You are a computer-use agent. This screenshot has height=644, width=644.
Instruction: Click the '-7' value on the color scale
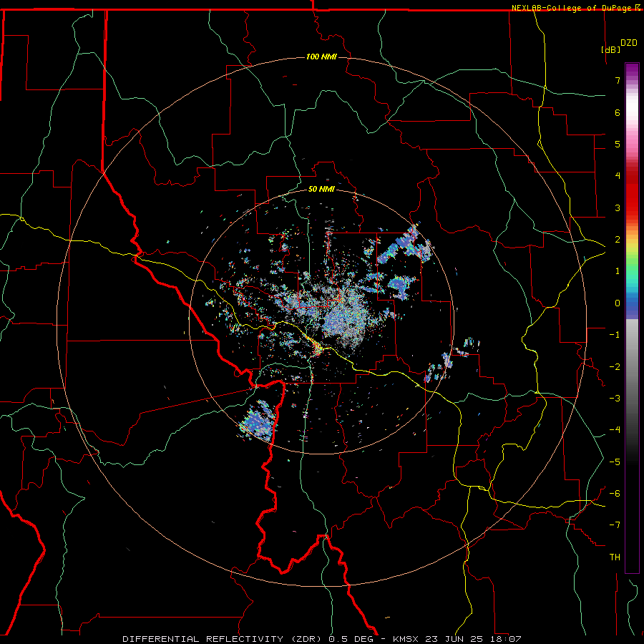pyautogui.click(x=615, y=525)
